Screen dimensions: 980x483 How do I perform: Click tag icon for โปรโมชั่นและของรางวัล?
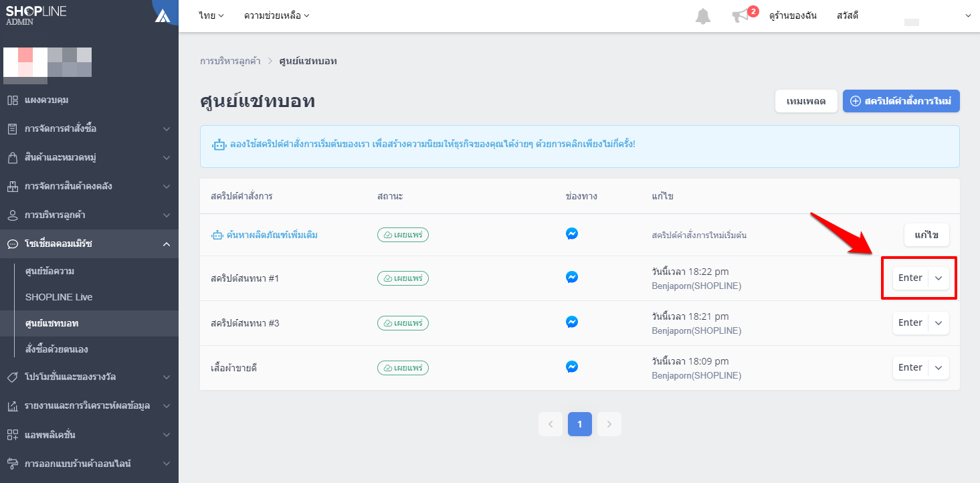(12, 377)
